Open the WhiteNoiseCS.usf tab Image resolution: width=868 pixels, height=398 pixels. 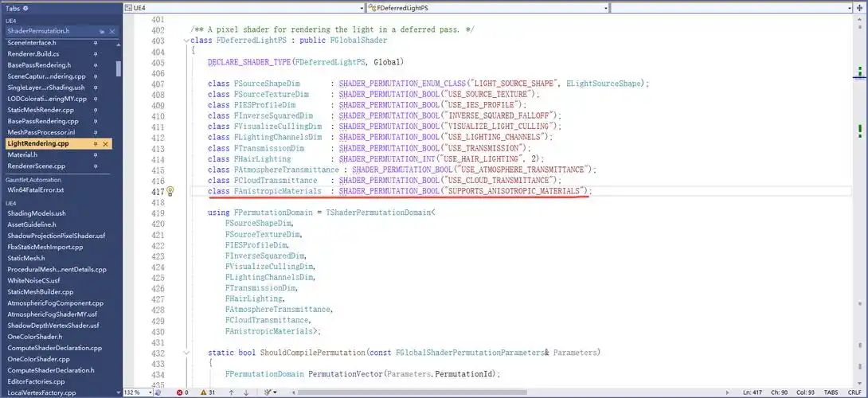pos(33,281)
